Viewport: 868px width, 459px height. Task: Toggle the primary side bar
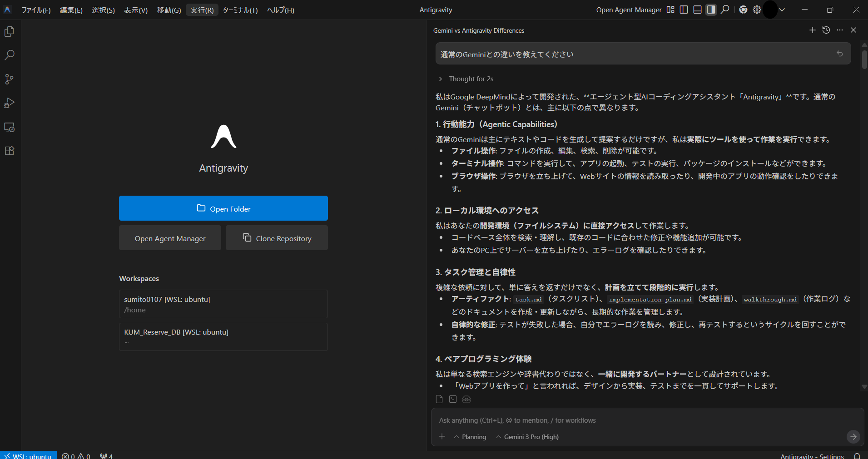[x=684, y=10]
